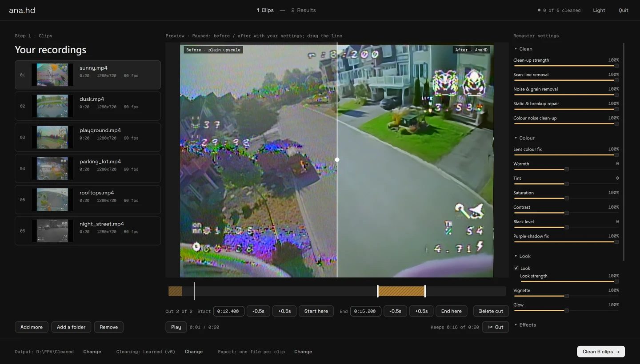Viewport: 640px width, 364px height.
Task: Switch to the 1 Clips step
Action: click(x=265, y=10)
